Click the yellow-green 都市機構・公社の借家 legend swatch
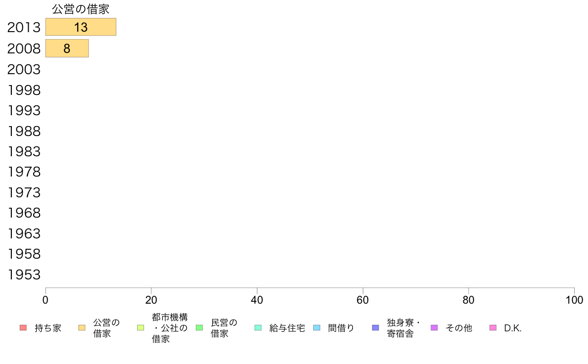 [140, 328]
